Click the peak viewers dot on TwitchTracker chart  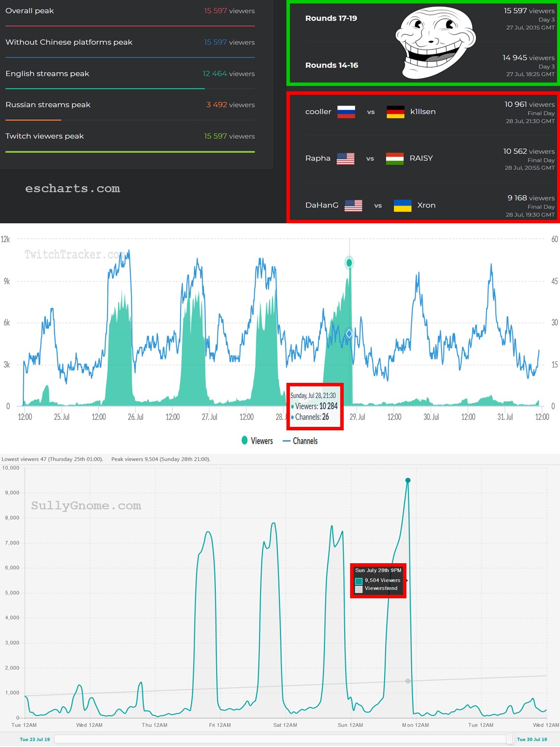350,263
